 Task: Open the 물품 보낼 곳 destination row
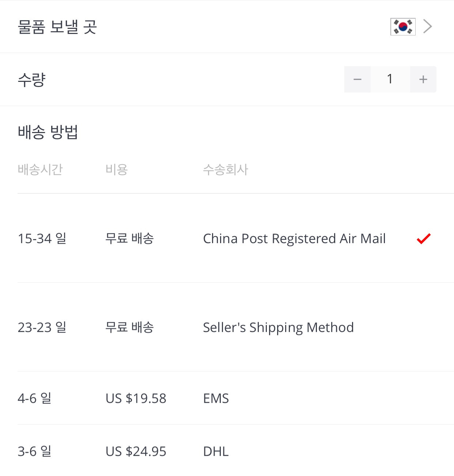pyautogui.click(x=227, y=27)
